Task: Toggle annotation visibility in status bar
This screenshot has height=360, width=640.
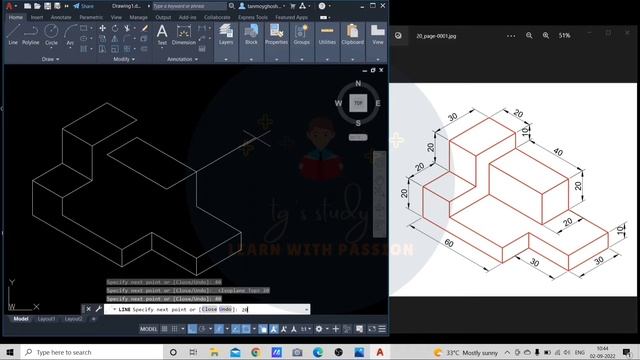Action: (x=273, y=329)
